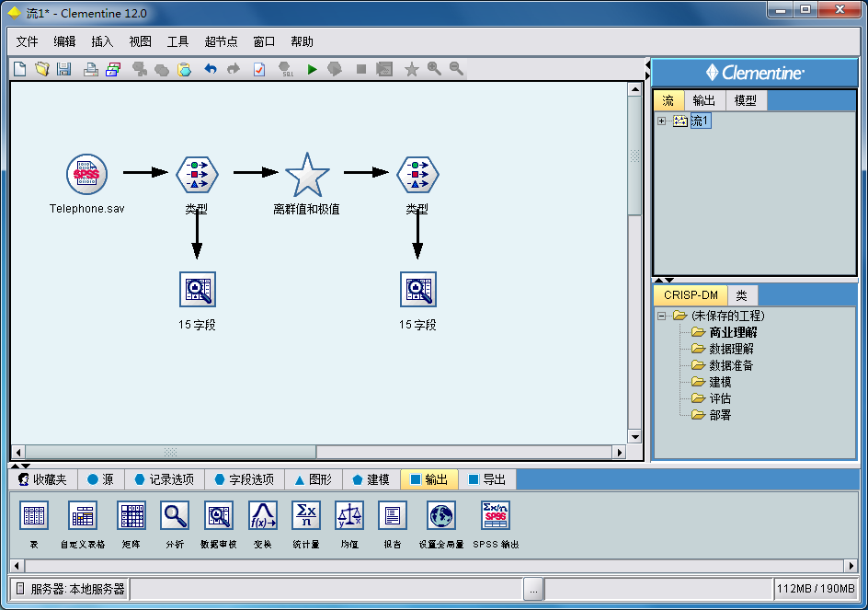Viewport: 868px width, 610px height.
Task: Click the 112MB / 190MB memory indicator
Action: [816, 589]
